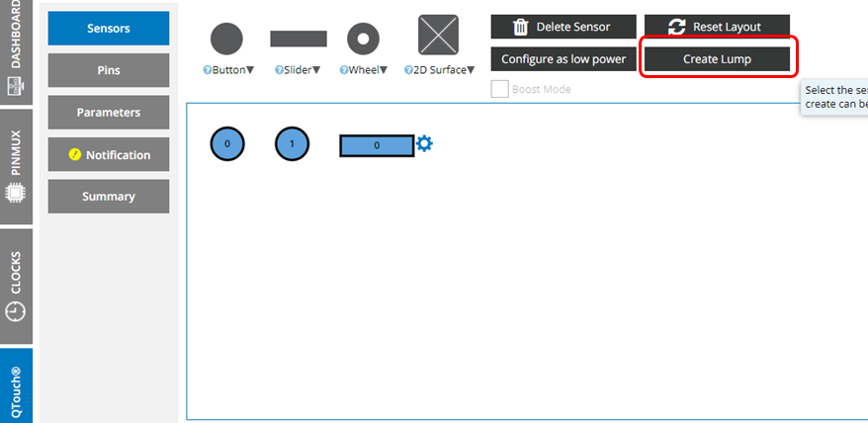Viewport: 868px width, 423px height.
Task: Select the 2D Surface sensor icon
Action: 438,36
